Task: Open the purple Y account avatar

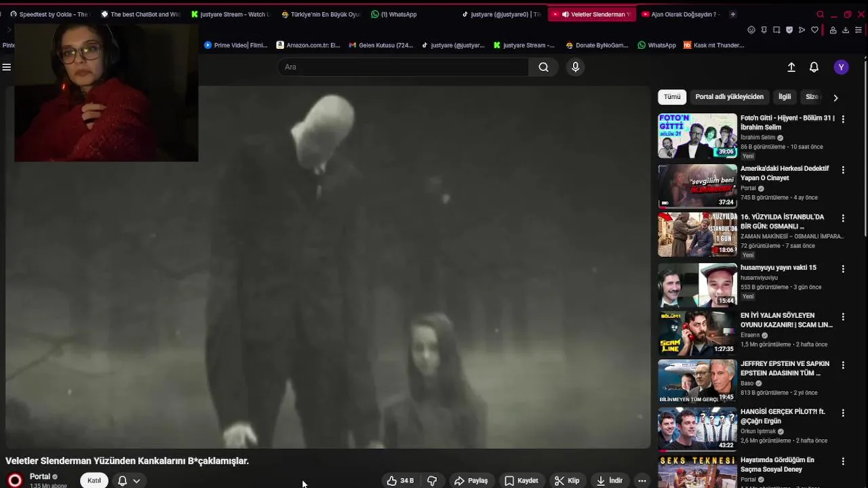Action: click(x=842, y=67)
